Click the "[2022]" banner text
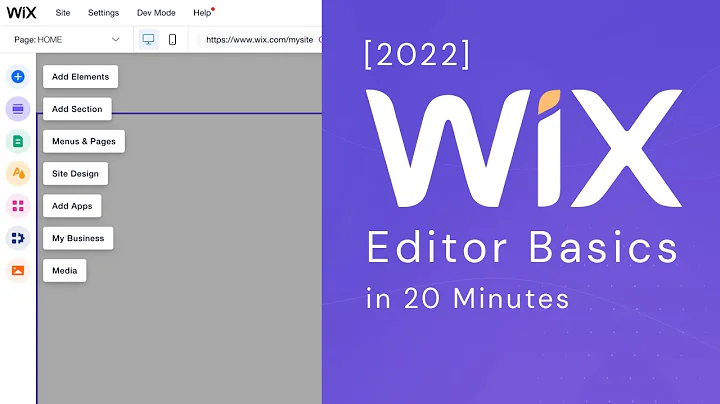 pos(417,55)
